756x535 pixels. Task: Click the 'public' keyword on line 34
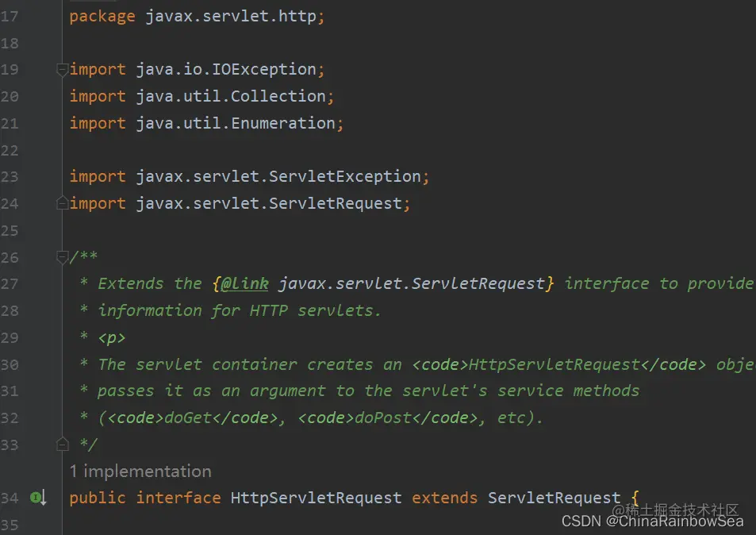pos(98,498)
